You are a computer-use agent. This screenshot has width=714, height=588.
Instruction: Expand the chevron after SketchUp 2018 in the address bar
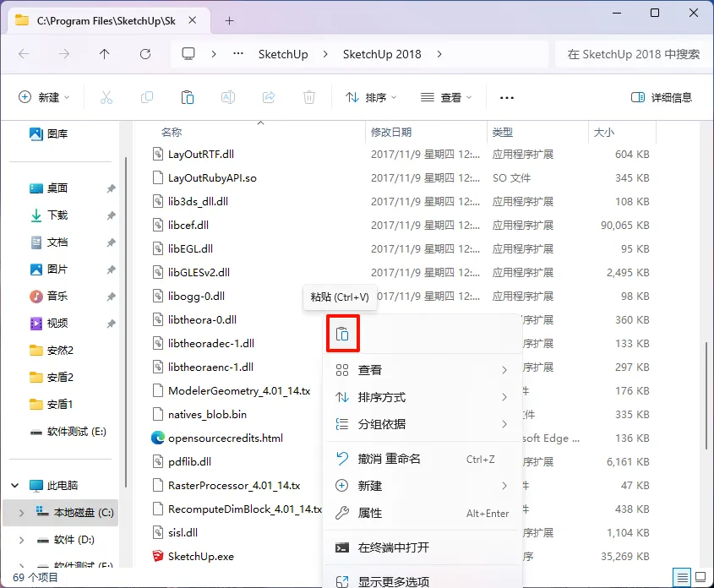pyautogui.click(x=439, y=54)
